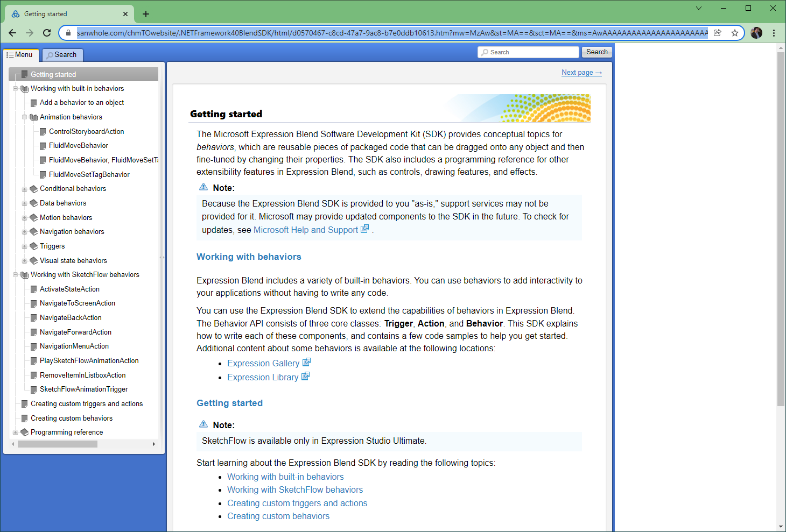Expand Conditional behaviors node
786x532 pixels.
coord(25,189)
